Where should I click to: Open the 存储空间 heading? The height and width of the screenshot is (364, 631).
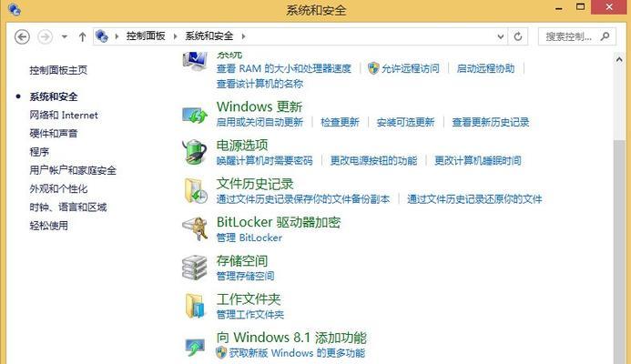(242, 261)
